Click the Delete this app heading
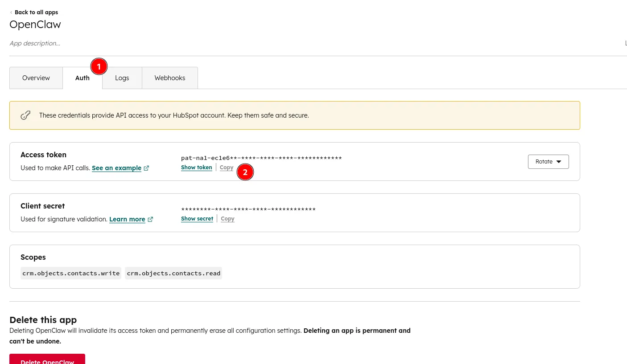Screen dimensions: 627x364 tap(43, 320)
